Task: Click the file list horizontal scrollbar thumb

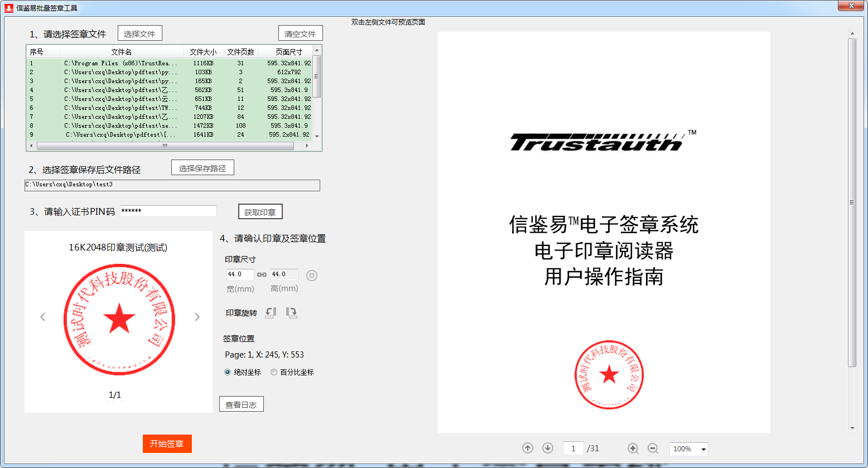Action: [165, 146]
